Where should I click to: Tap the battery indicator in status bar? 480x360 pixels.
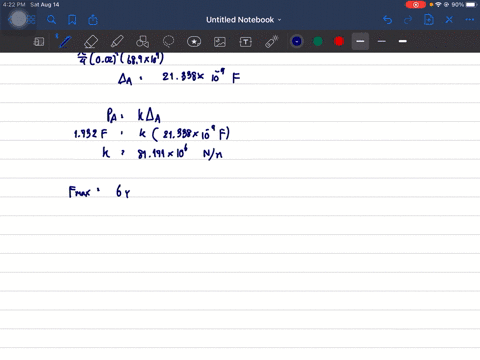pyautogui.click(x=472, y=5)
